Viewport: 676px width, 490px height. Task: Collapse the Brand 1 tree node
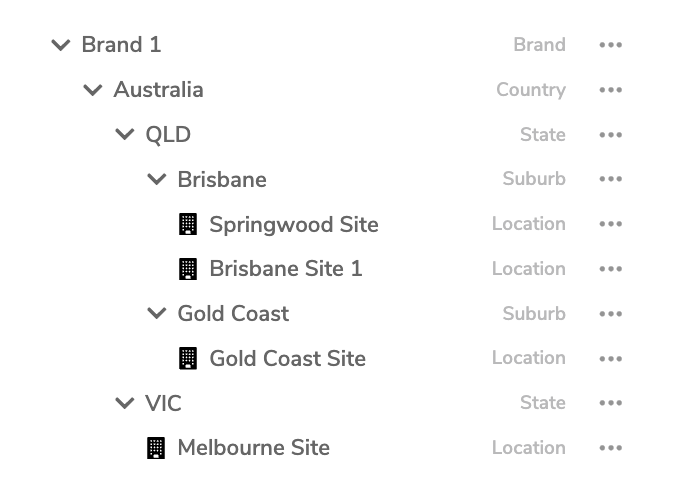[x=61, y=45]
